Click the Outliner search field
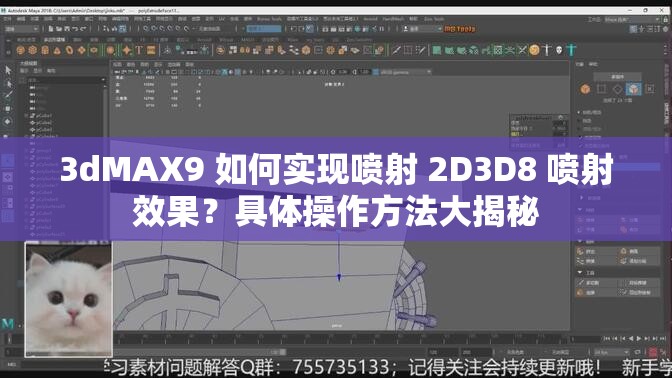Viewport: 672px width, 378px height. tap(63, 80)
